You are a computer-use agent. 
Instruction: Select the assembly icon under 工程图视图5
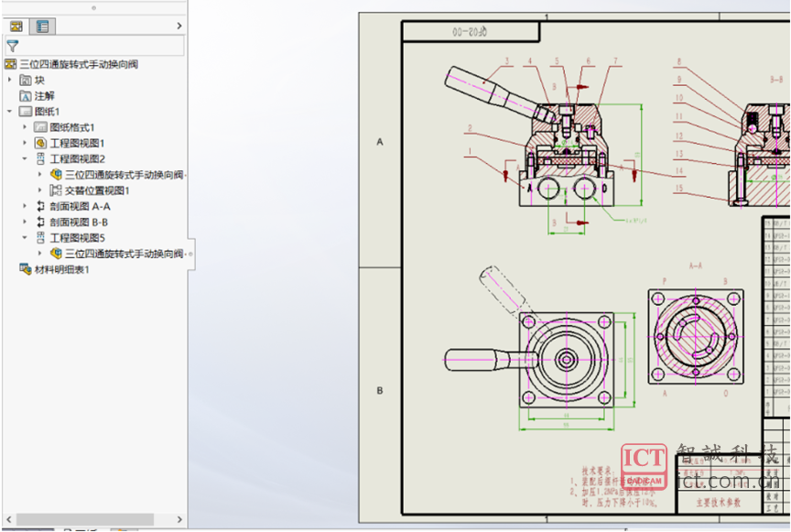[56, 254]
